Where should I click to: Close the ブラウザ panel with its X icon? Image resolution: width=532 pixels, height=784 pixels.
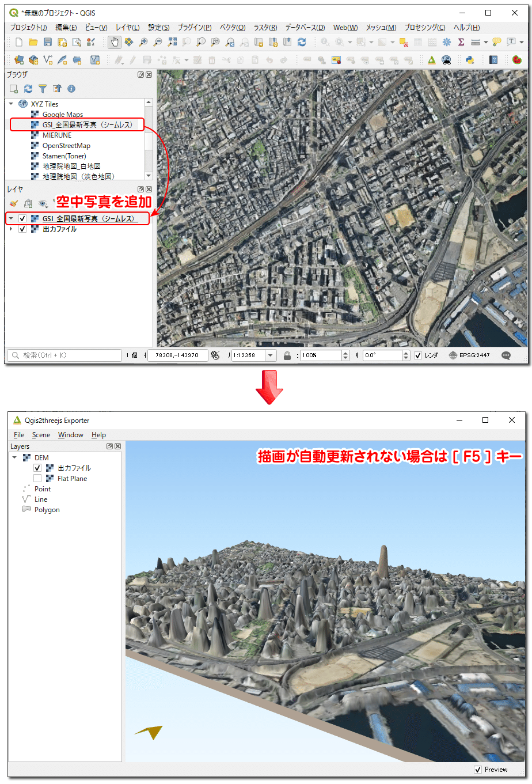point(149,75)
